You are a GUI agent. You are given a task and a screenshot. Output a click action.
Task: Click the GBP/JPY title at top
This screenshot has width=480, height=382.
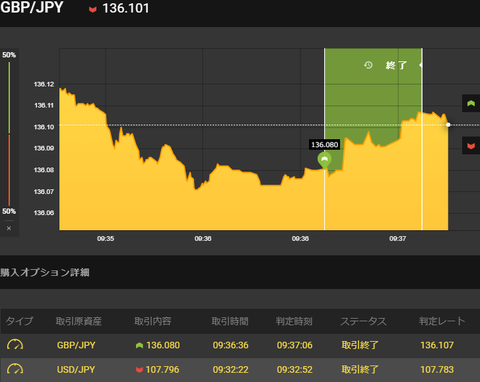(32, 8)
